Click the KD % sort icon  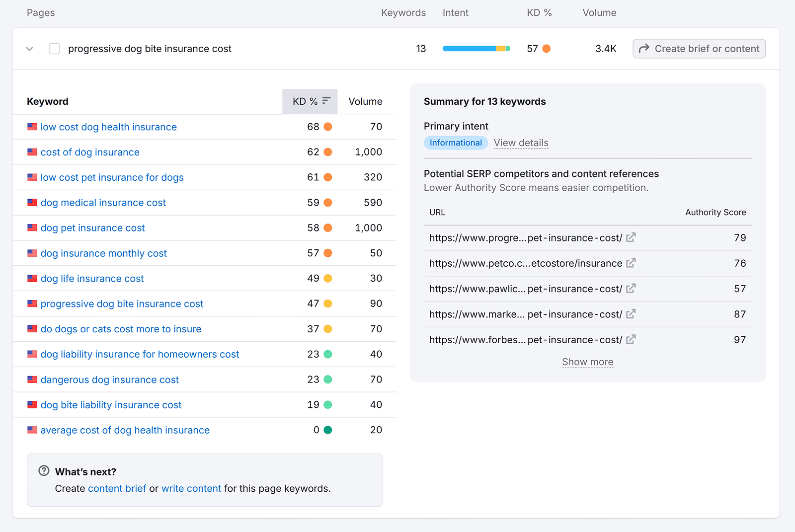pyautogui.click(x=326, y=101)
